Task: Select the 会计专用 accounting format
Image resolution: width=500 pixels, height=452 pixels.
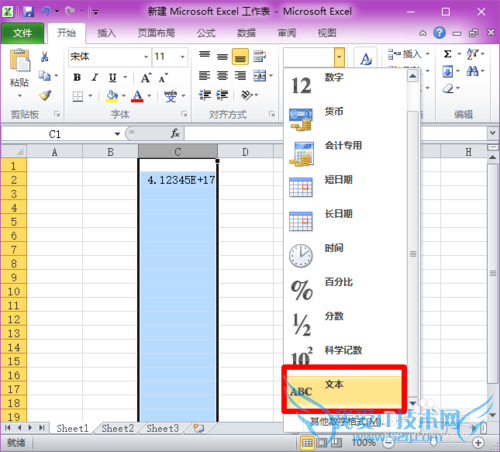Action: click(x=345, y=153)
